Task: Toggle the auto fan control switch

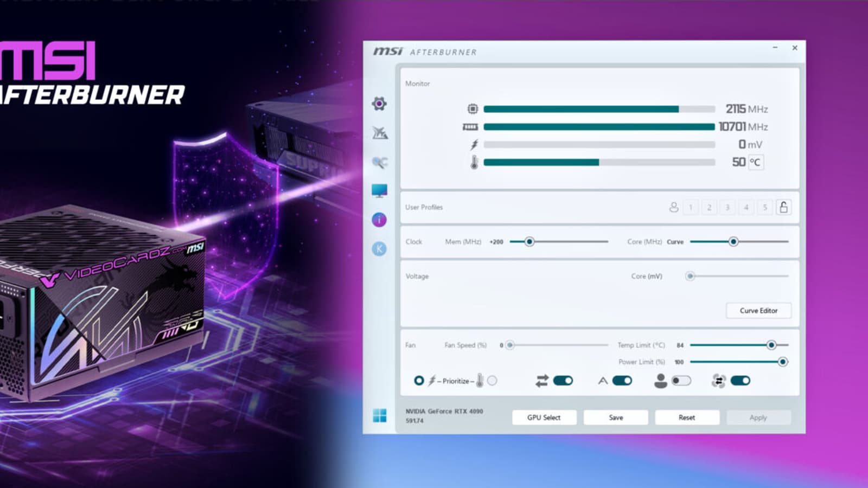Action: pos(622,381)
